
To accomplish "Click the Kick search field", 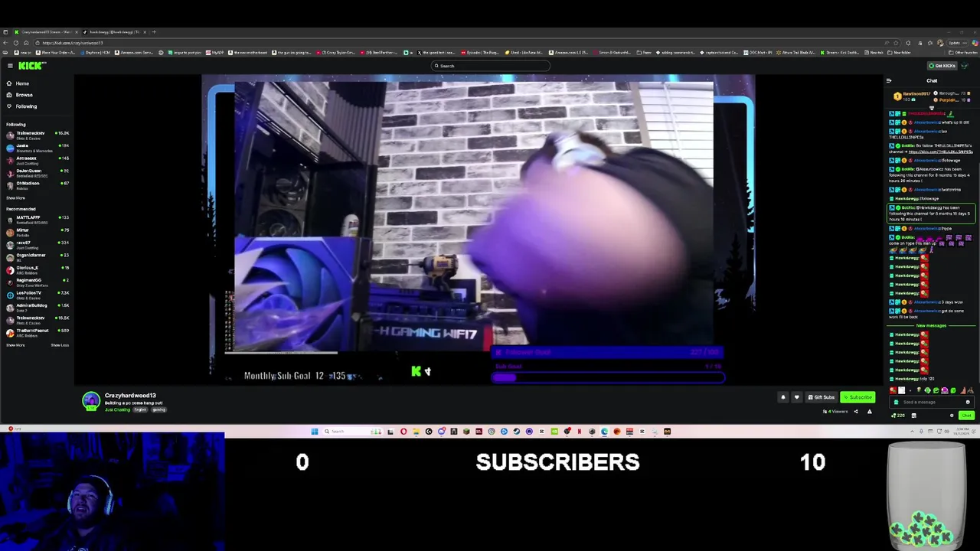I will (x=490, y=66).
